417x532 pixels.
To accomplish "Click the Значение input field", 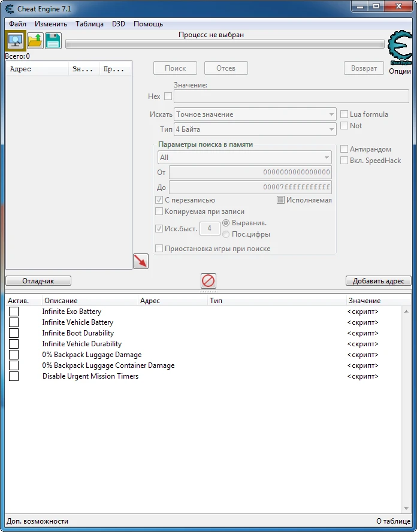I will click(x=291, y=96).
